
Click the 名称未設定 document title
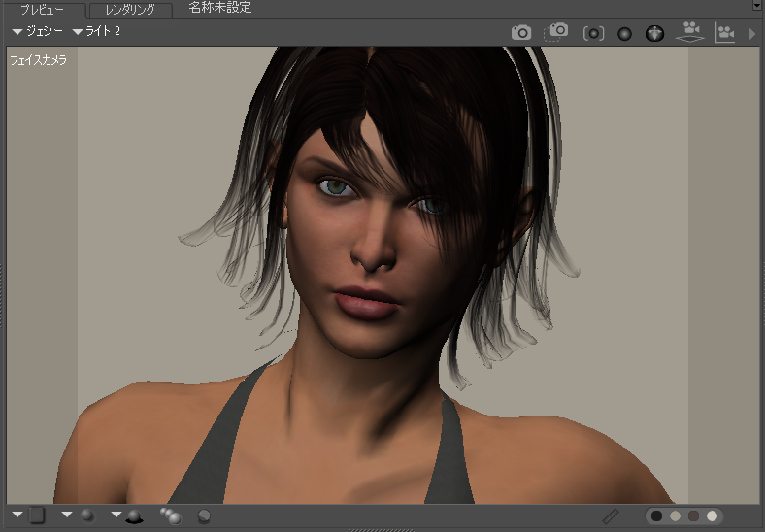220,8
